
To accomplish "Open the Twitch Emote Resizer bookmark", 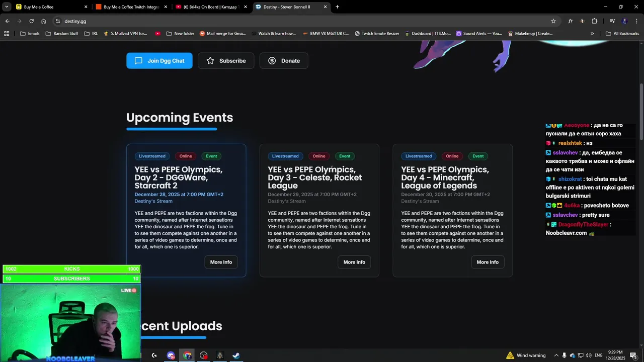I will click(x=377, y=34).
